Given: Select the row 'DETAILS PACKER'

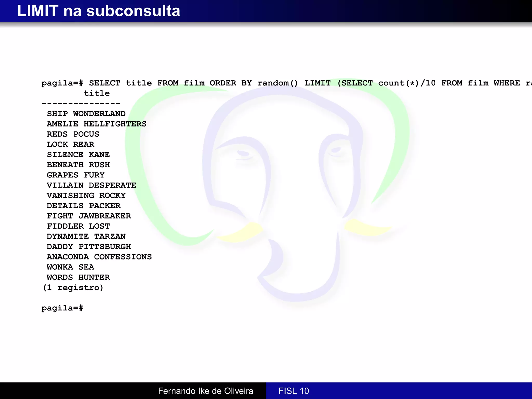Looking at the screenshot, I should [x=83, y=206].
